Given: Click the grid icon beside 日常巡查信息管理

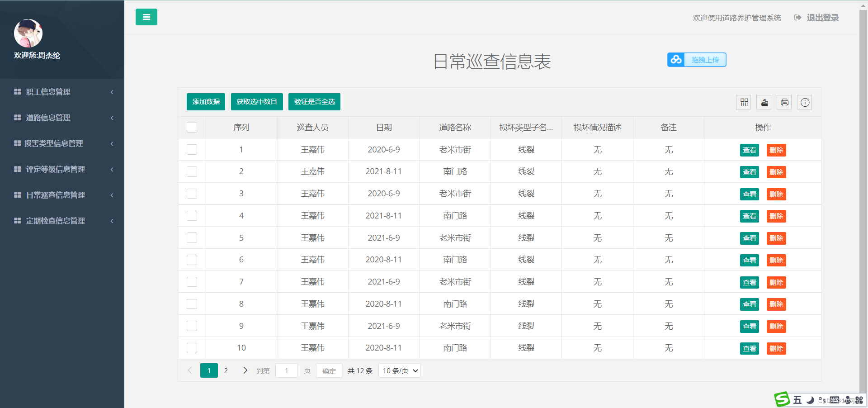Looking at the screenshot, I should (18, 195).
